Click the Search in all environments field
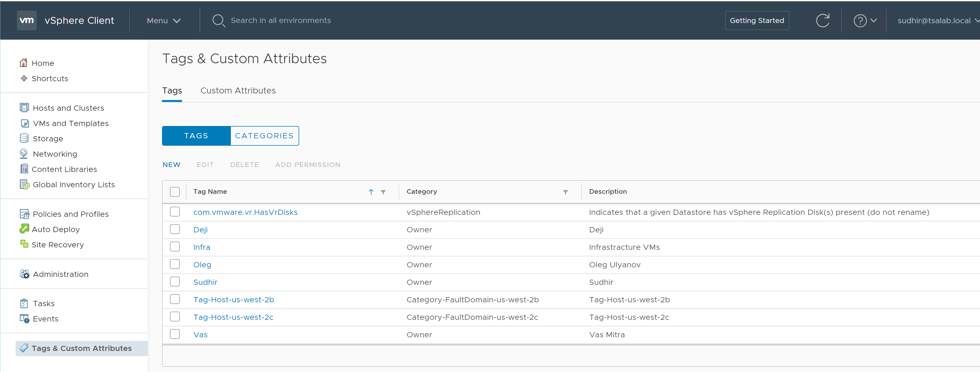 point(280,20)
